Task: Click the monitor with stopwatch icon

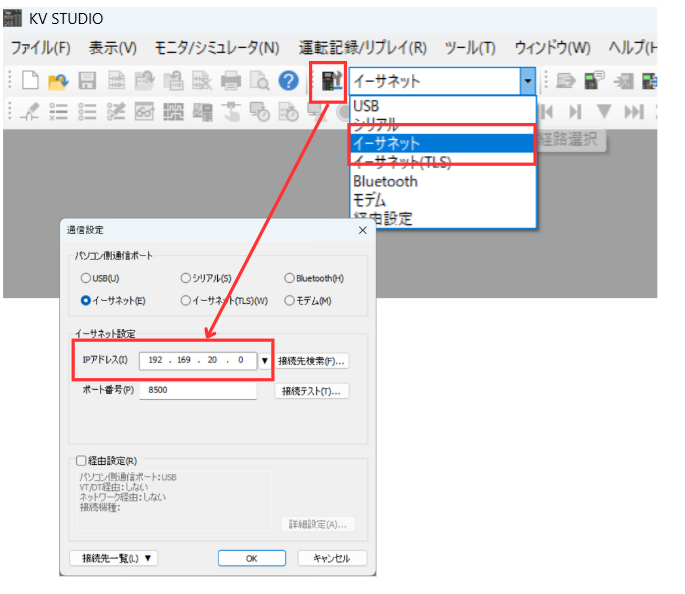Action: (x=259, y=112)
